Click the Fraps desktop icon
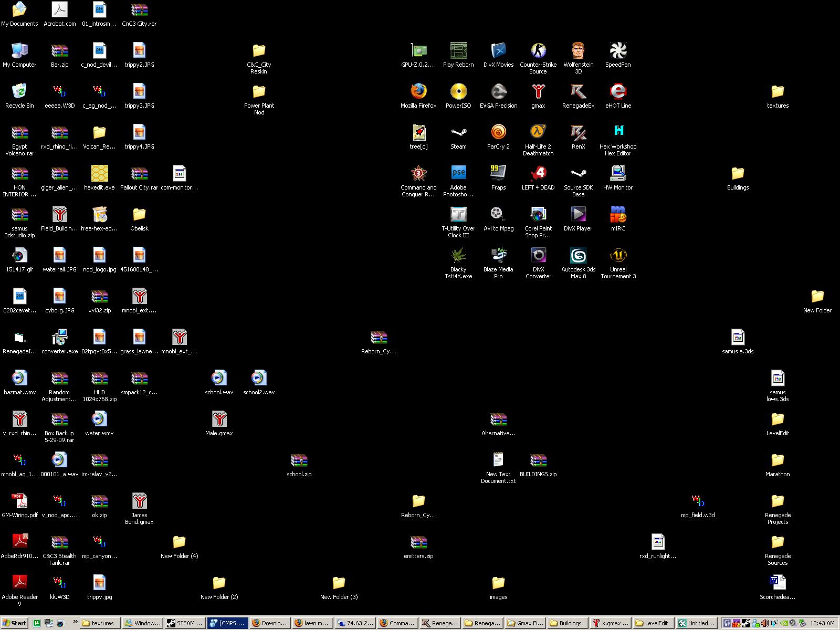The image size is (840, 630). (x=498, y=174)
